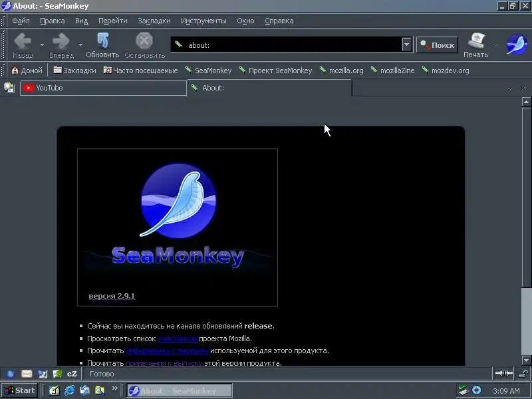Open the licensing information link

point(168,351)
